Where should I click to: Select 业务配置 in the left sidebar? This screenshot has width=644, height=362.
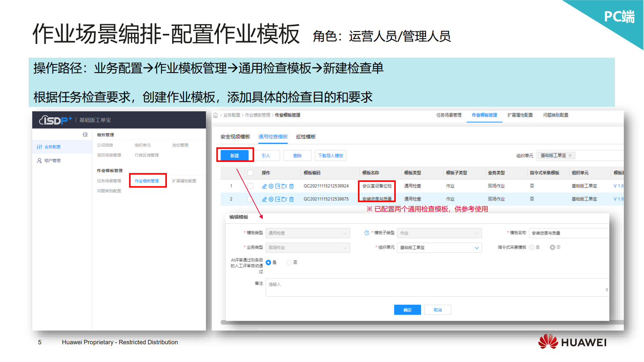[x=62, y=147]
